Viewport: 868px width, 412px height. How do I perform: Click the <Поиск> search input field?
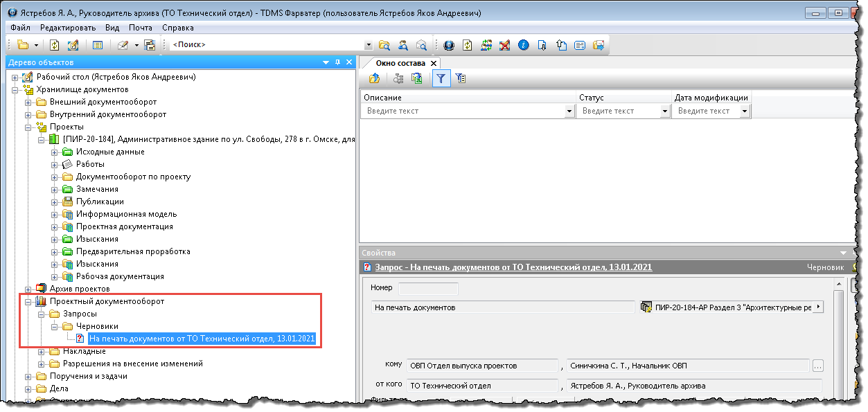point(267,45)
